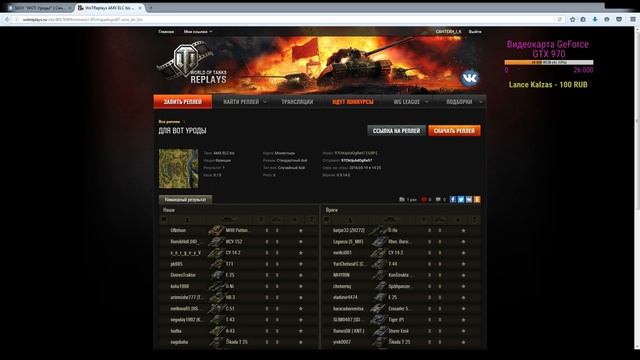Click browser back arrow button
The image size is (640, 360).
pos(7,19)
